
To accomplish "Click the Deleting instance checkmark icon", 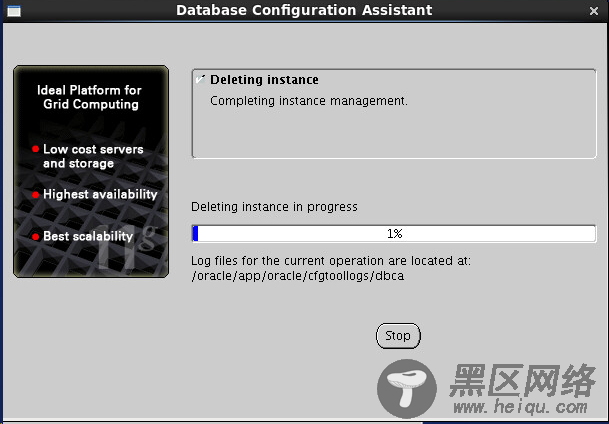I will pos(200,79).
